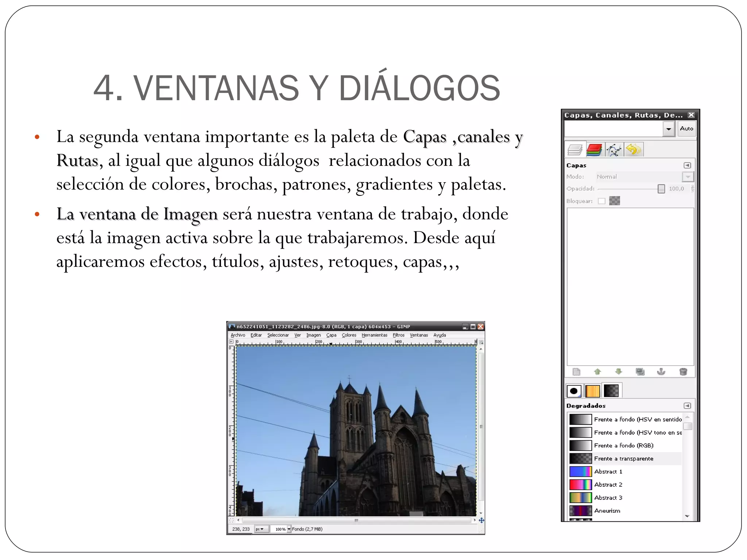
Task: Select the 'Abstract 3' gradient
Action: [625, 498]
